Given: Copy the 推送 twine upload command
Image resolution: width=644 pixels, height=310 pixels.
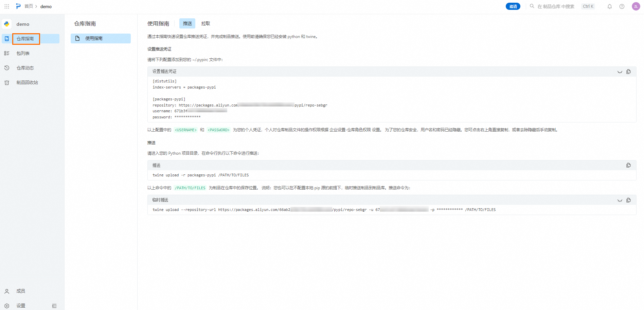Looking at the screenshot, I should click(x=628, y=165).
